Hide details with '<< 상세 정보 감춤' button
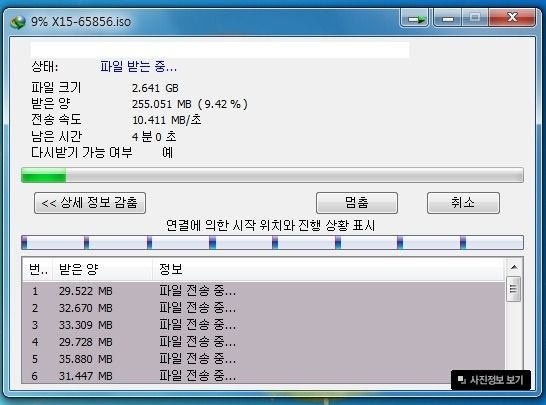 pos(90,203)
